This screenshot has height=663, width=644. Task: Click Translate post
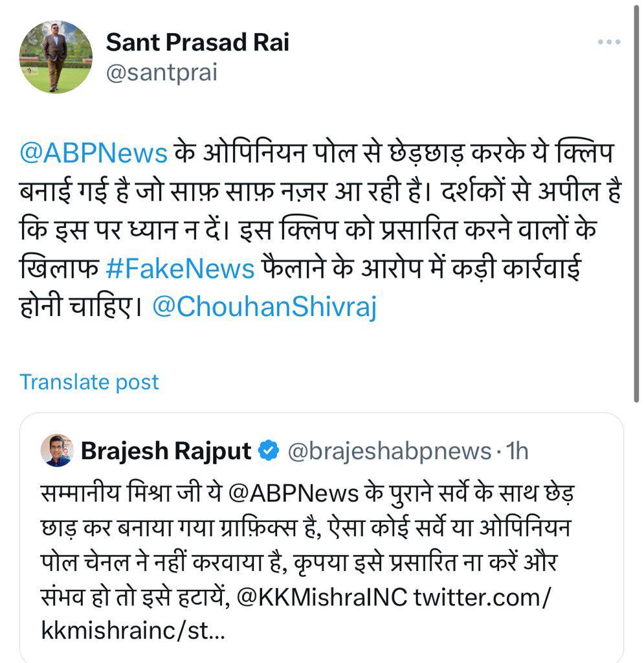pos(89,382)
